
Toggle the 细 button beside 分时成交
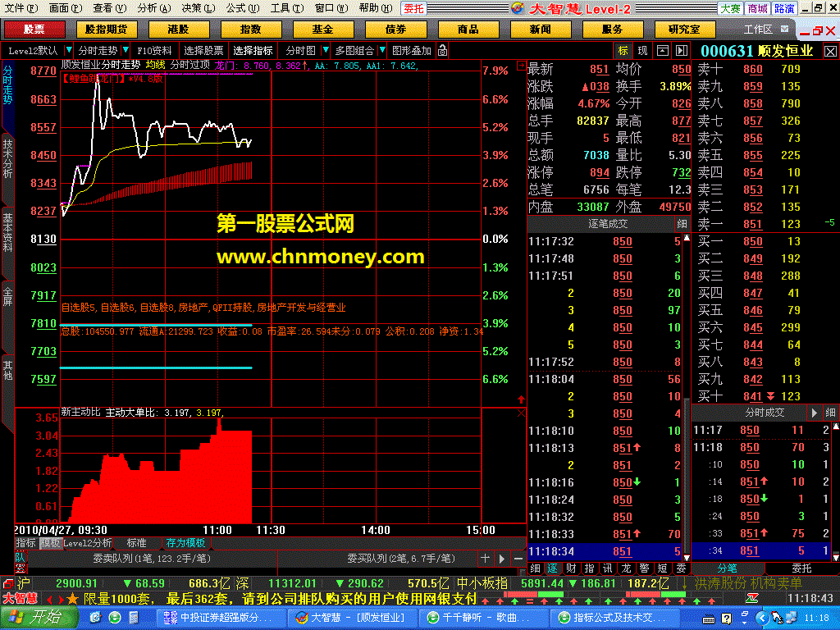tap(830, 413)
